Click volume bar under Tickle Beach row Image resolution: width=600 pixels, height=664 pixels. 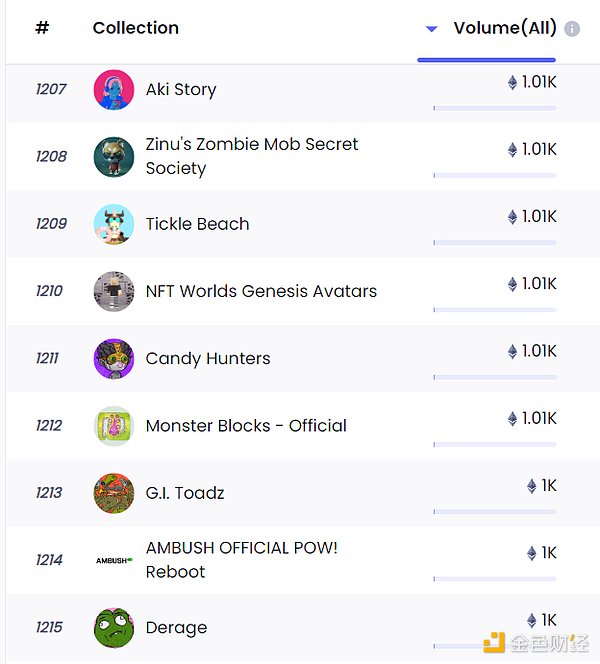click(x=495, y=242)
